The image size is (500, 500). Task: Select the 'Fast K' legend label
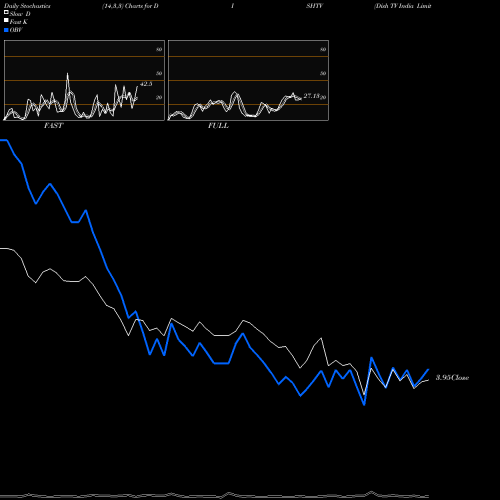pos(18,22)
